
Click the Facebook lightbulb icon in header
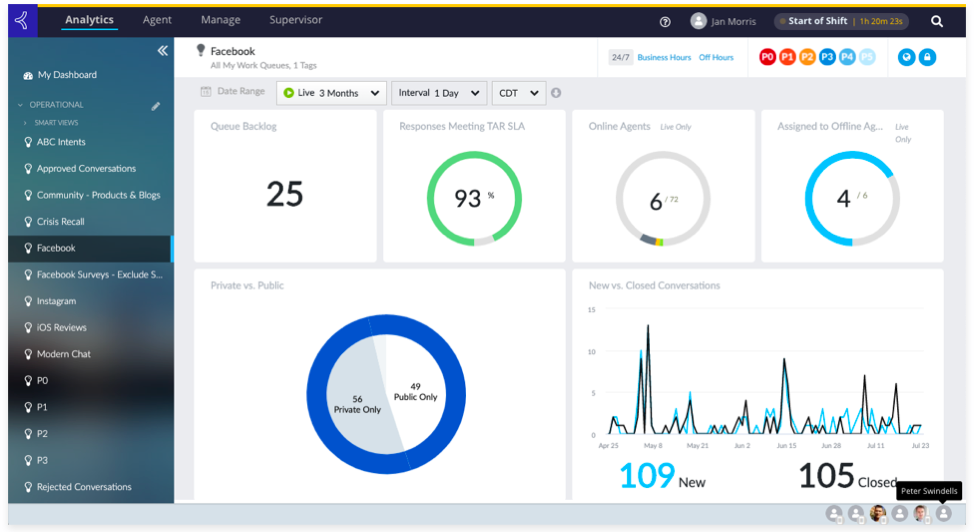click(201, 50)
